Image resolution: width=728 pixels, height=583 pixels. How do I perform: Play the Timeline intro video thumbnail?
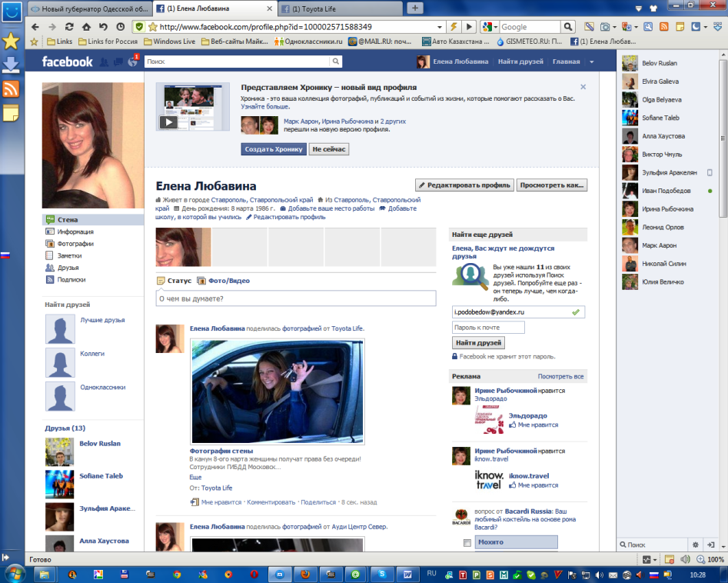pos(193,107)
